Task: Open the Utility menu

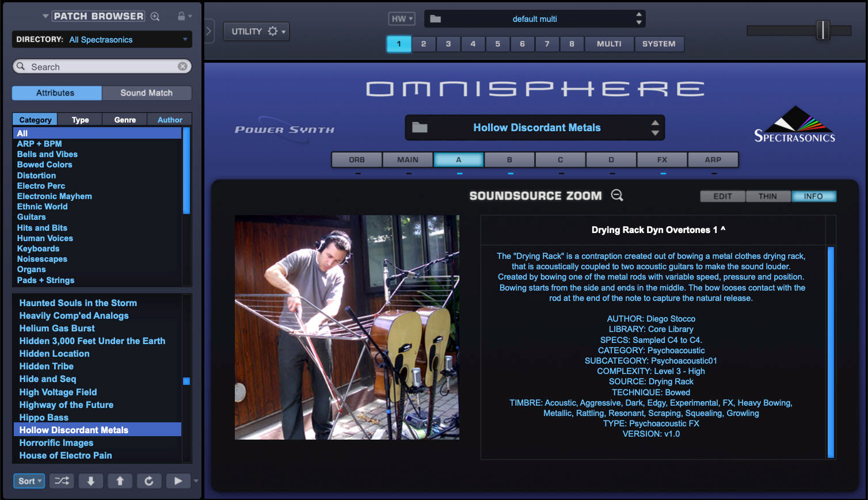Action: 256,31
